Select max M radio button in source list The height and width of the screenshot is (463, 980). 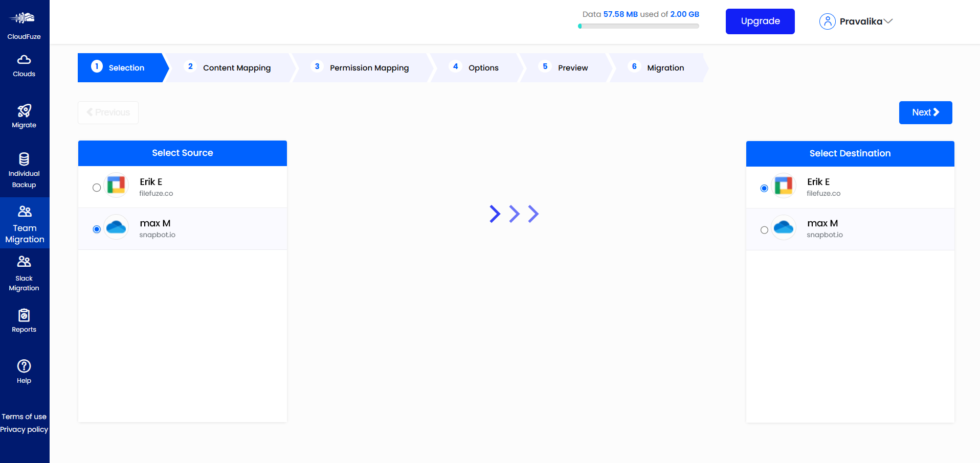tap(97, 229)
